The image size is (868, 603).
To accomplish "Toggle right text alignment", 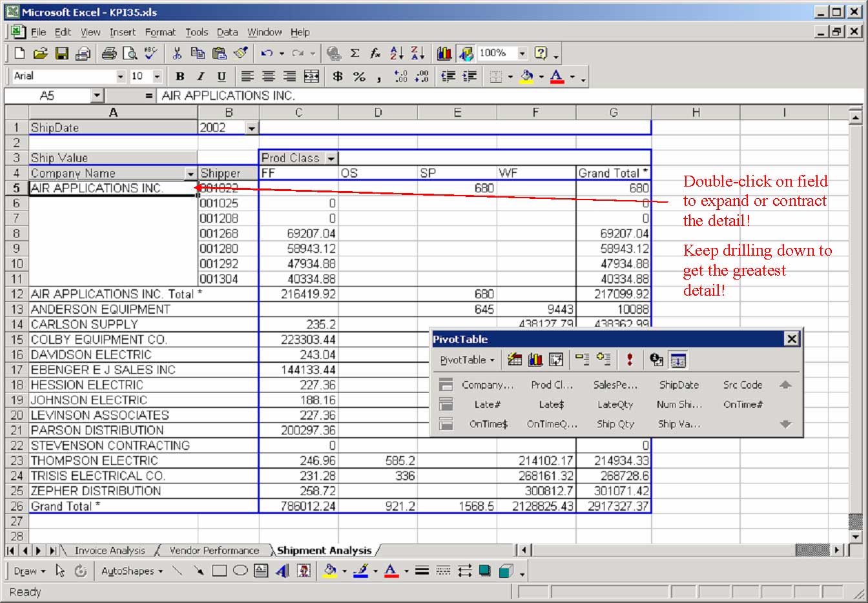I will coord(290,77).
